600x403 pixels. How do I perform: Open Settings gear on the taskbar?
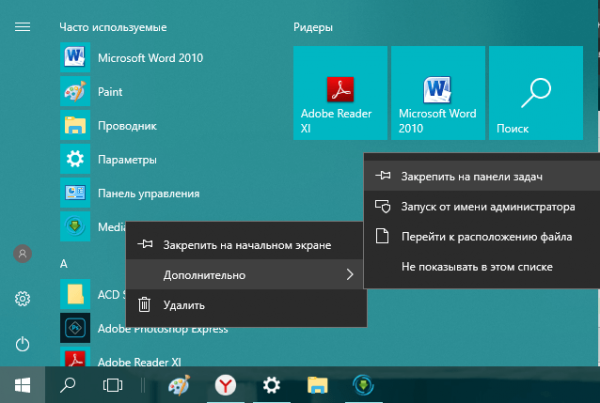(271, 385)
